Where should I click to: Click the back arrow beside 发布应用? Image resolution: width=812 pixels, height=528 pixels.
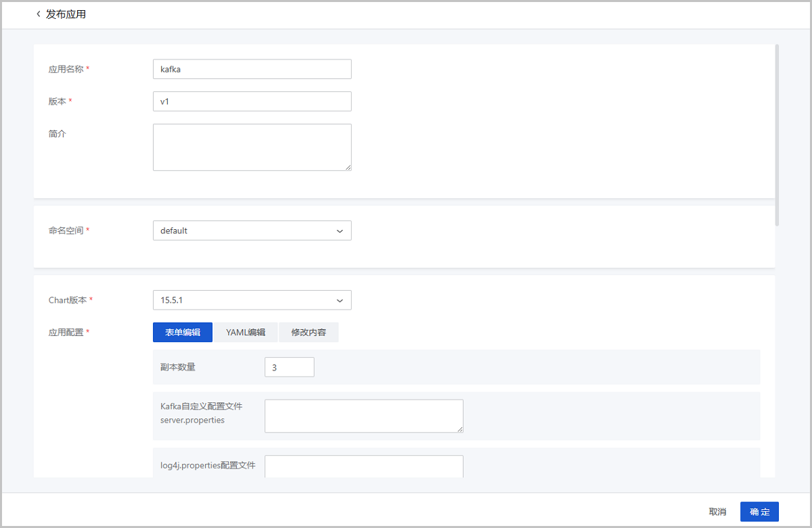[39, 14]
